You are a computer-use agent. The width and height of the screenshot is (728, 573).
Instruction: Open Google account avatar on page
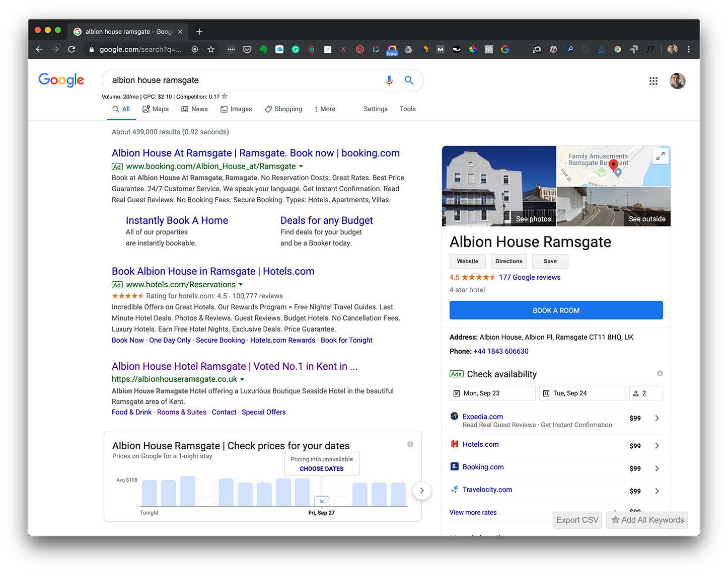point(678,80)
